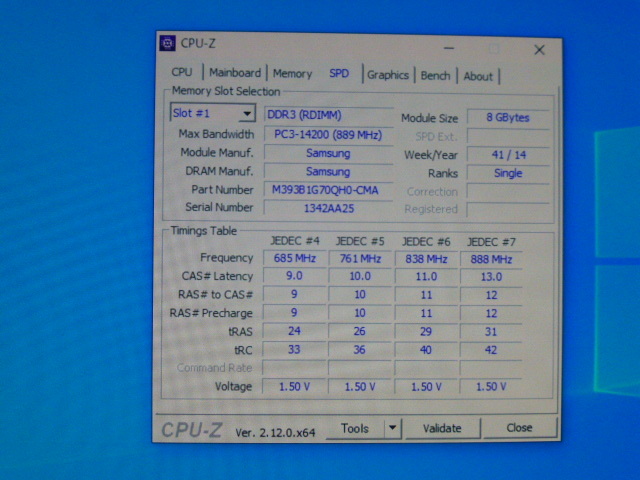Click the empty SPD Ext. field
The height and width of the screenshot is (480, 640).
click(x=508, y=136)
